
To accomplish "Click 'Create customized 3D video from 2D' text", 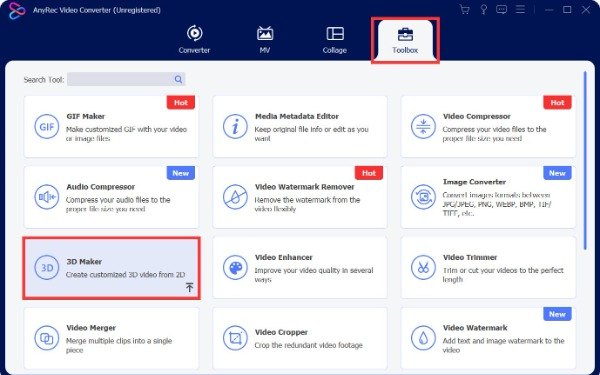I will pyautogui.click(x=126, y=275).
